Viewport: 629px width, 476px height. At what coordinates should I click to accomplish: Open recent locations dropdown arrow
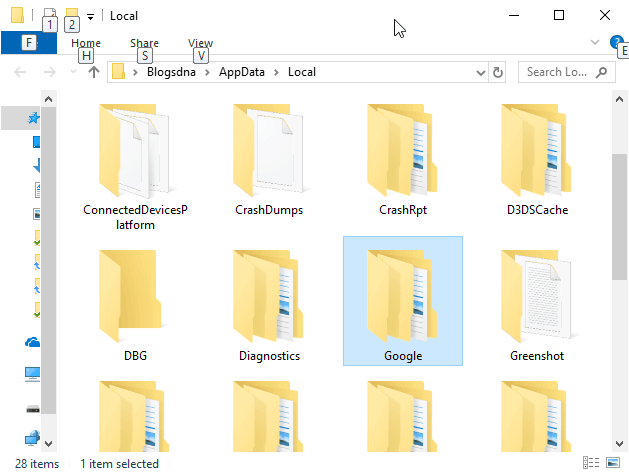tap(73, 72)
